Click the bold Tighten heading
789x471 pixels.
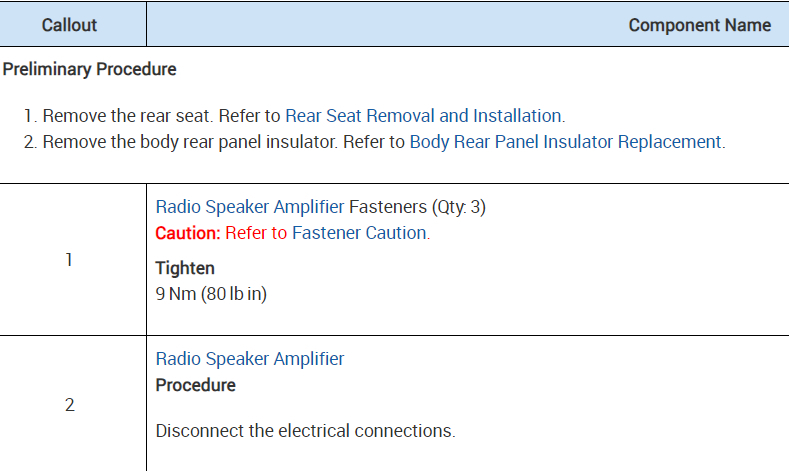(185, 268)
